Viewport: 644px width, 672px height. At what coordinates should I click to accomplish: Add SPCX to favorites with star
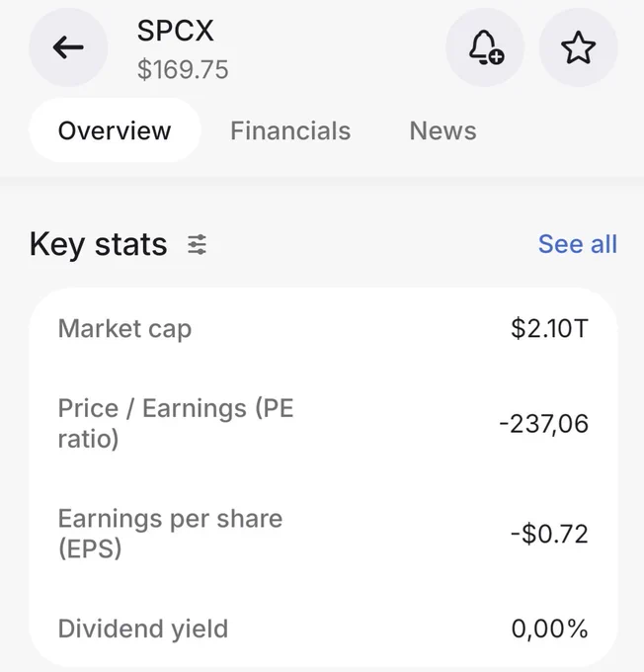[x=578, y=47]
